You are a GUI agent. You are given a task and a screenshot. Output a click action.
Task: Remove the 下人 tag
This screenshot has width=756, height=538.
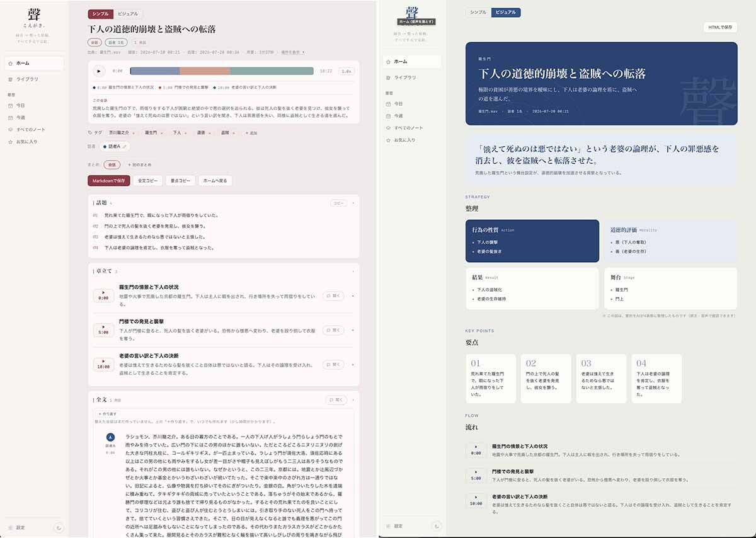tap(186, 133)
